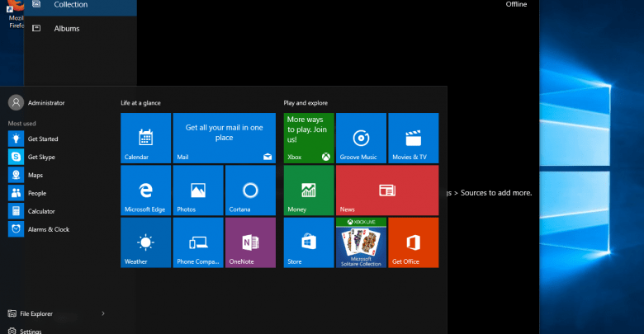Open the Store tile
This screenshot has width=644, height=334.
[309, 242]
